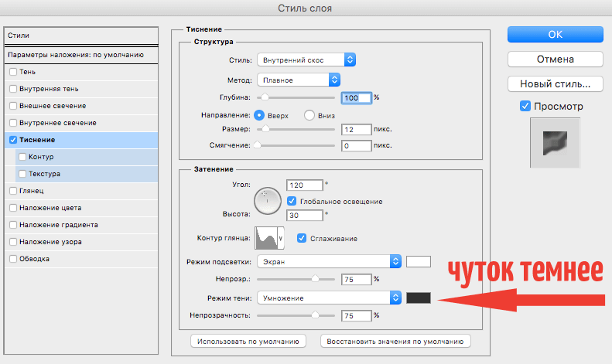
Task: Click the dark shadow color swatch
Action: pyautogui.click(x=419, y=298)
